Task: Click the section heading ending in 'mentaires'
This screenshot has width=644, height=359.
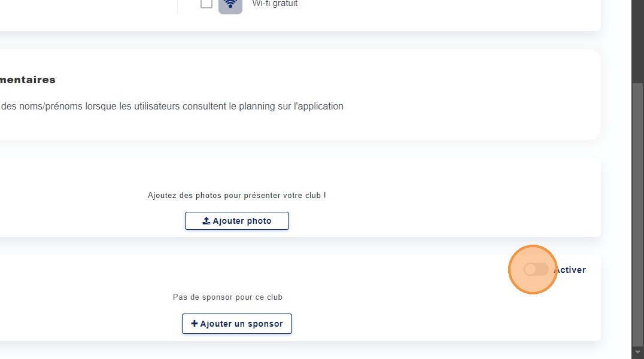Action: pos(28,80)
